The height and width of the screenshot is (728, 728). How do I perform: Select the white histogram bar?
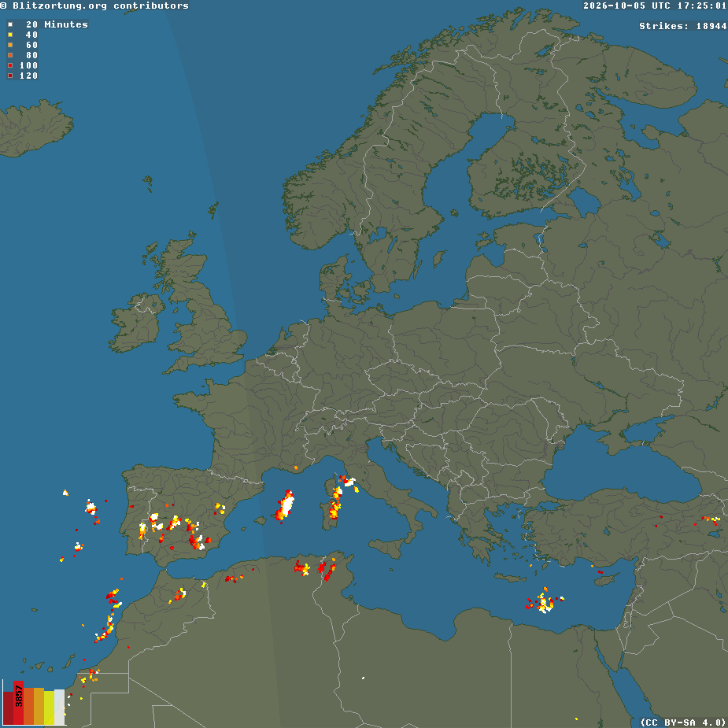(x=60, y=707)
